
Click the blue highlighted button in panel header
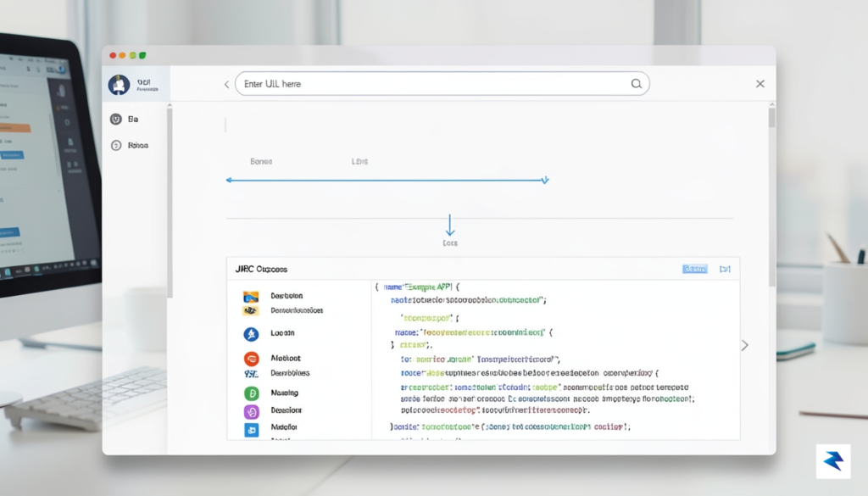coord(694,269)
